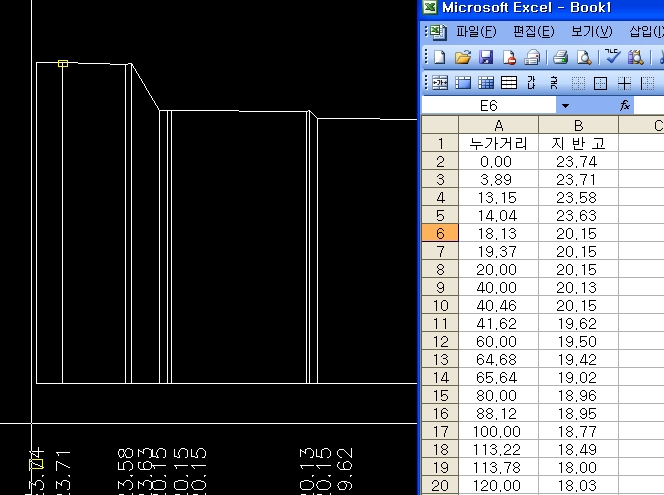Select cell containing 41.62
Image resolution: width=664 pixels, height=495 pixels.
[498, 324]
